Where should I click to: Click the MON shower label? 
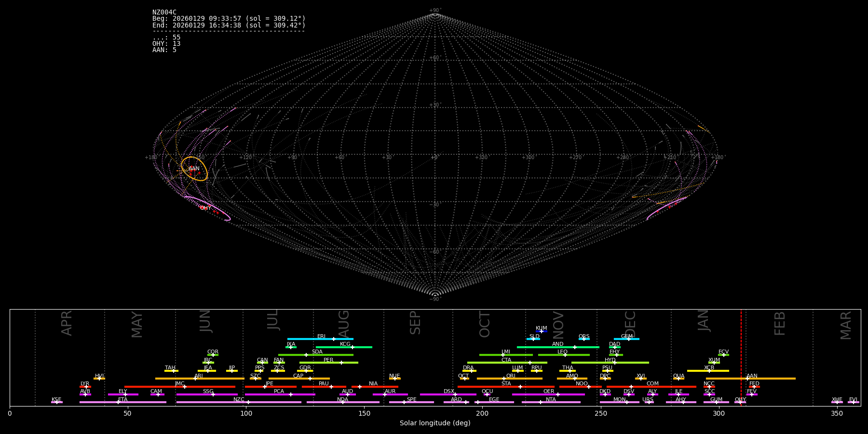(619, 399)
